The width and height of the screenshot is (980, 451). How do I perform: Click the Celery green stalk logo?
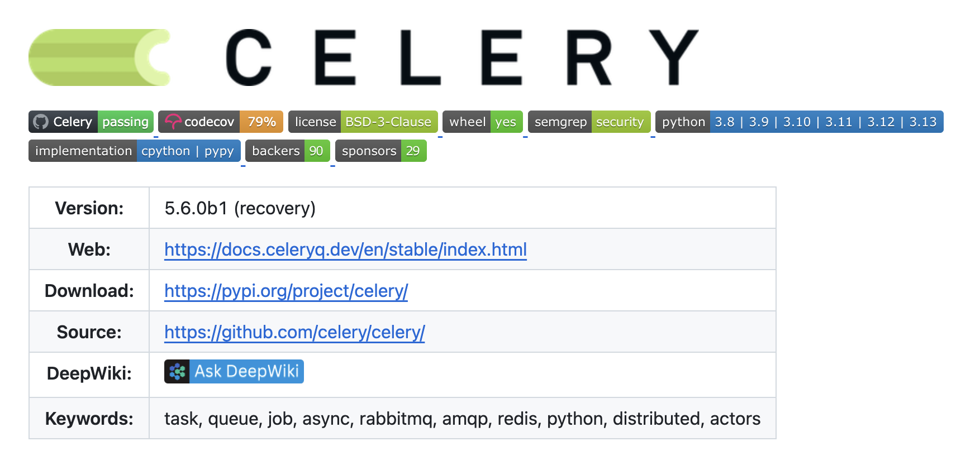(x=99, y=57)
